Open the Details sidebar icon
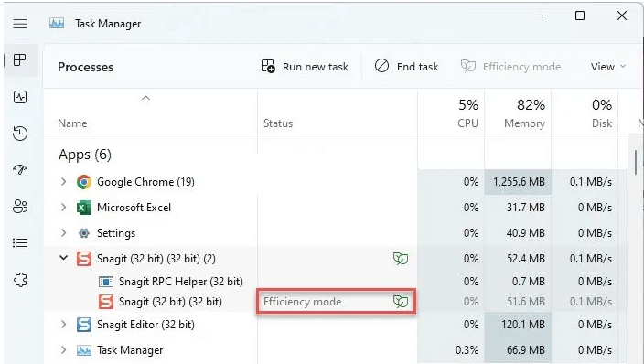Screen dimensions: 644x364 point(20,242)
